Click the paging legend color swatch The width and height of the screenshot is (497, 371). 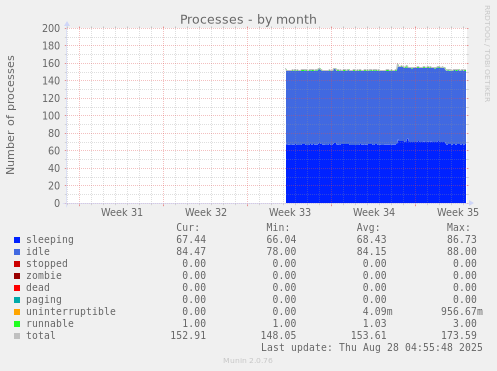[x=17, y=300]
